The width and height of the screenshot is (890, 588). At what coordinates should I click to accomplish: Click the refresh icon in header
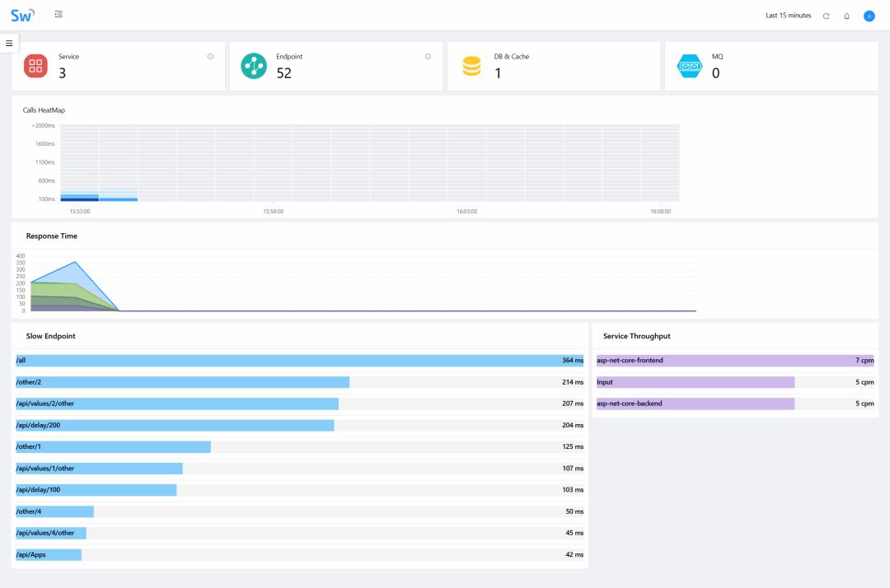pos(827,16)
